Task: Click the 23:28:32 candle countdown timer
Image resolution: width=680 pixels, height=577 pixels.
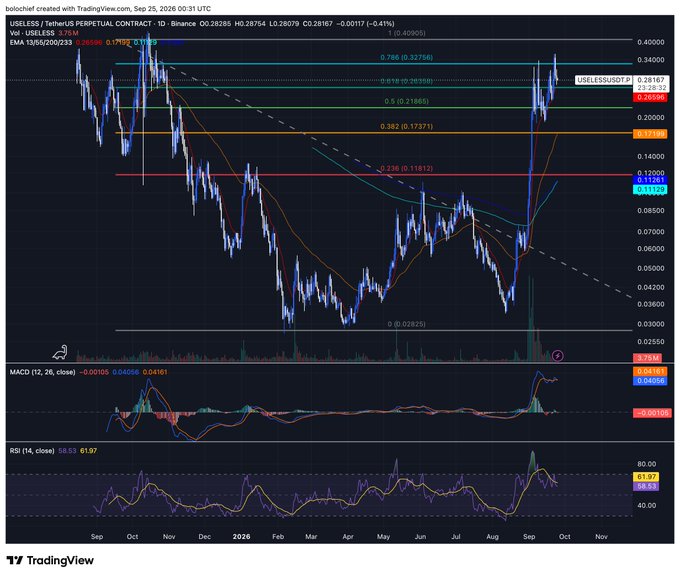Action: (x=651, y=88)
